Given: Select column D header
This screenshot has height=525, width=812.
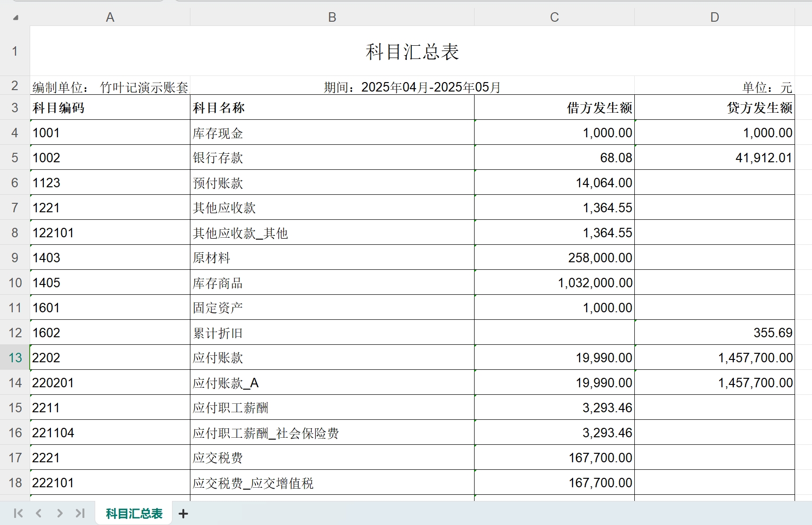Looking at the screenshot, I should [714, 17].
